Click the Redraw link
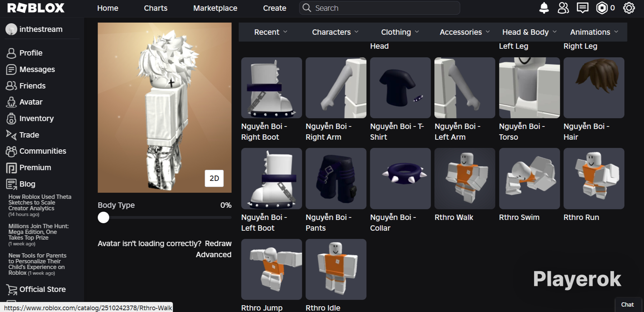644x312 pixels. 218,244
